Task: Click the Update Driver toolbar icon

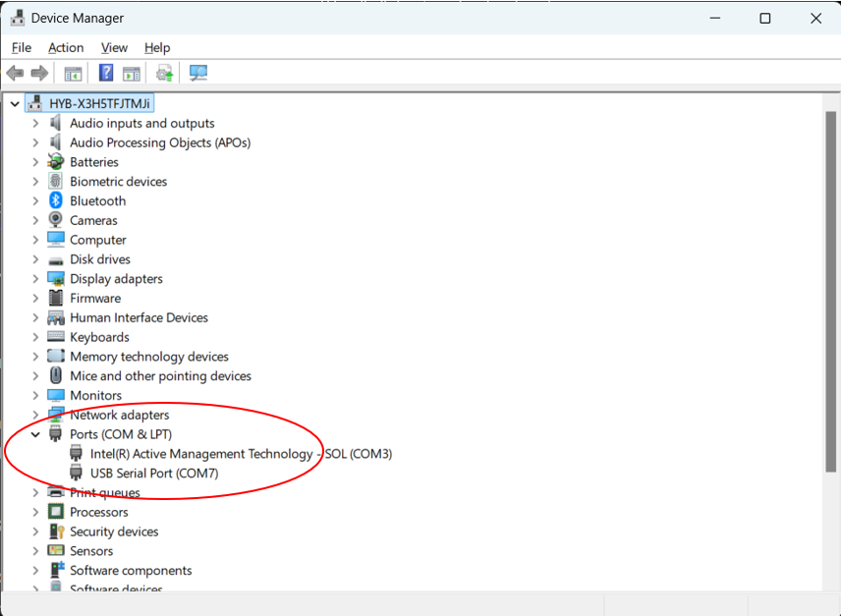Action: (164, 73)
